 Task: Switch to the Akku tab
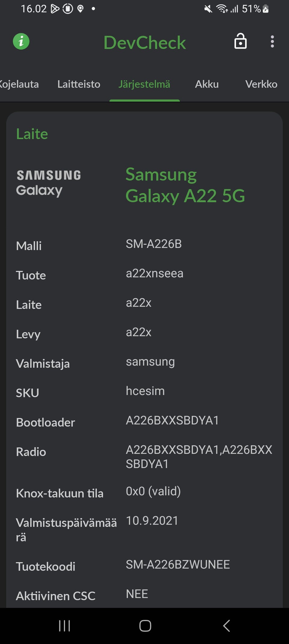[207, 84]
